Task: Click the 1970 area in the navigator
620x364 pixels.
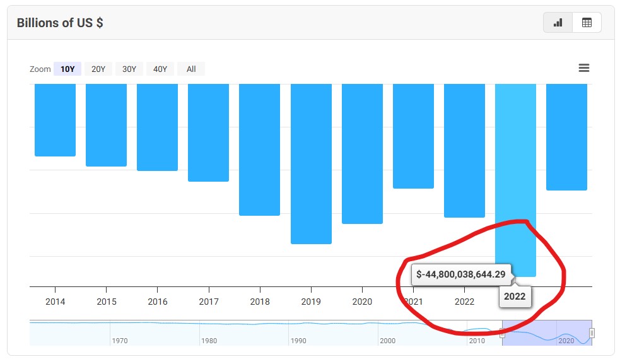Action: (x=120, y=341)
